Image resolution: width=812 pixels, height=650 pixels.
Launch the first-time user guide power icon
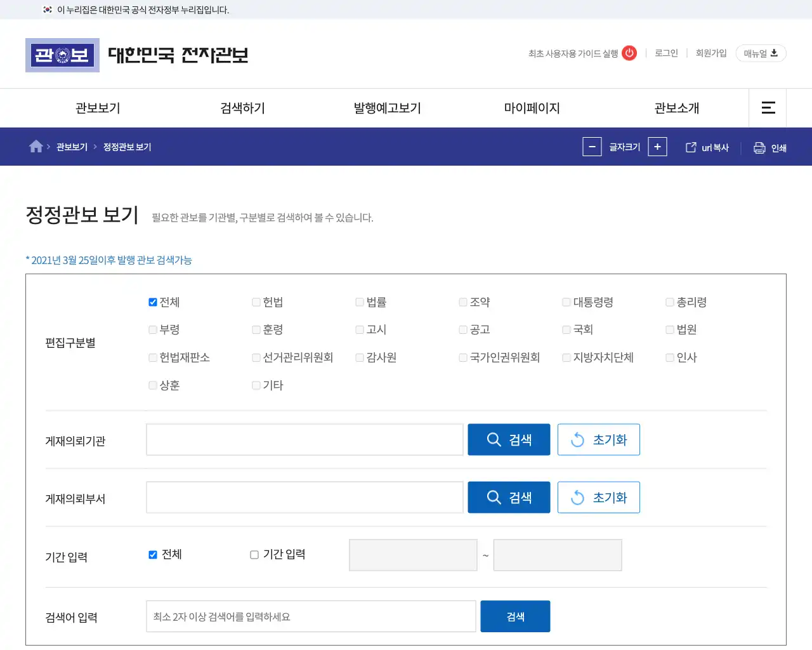(629, 53)
